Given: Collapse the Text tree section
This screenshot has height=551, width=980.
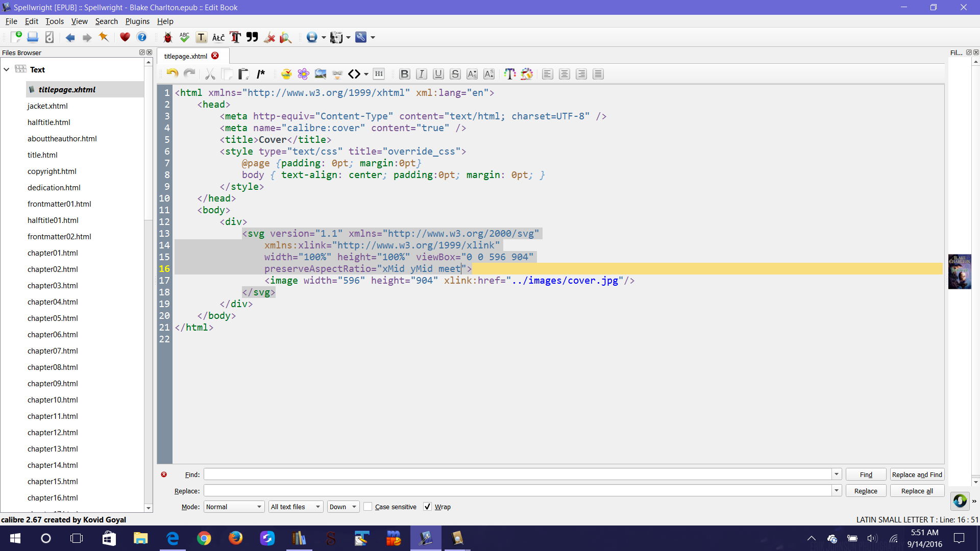Looking at the screenshot, I should pyautogui.click(x=7, y=69).
